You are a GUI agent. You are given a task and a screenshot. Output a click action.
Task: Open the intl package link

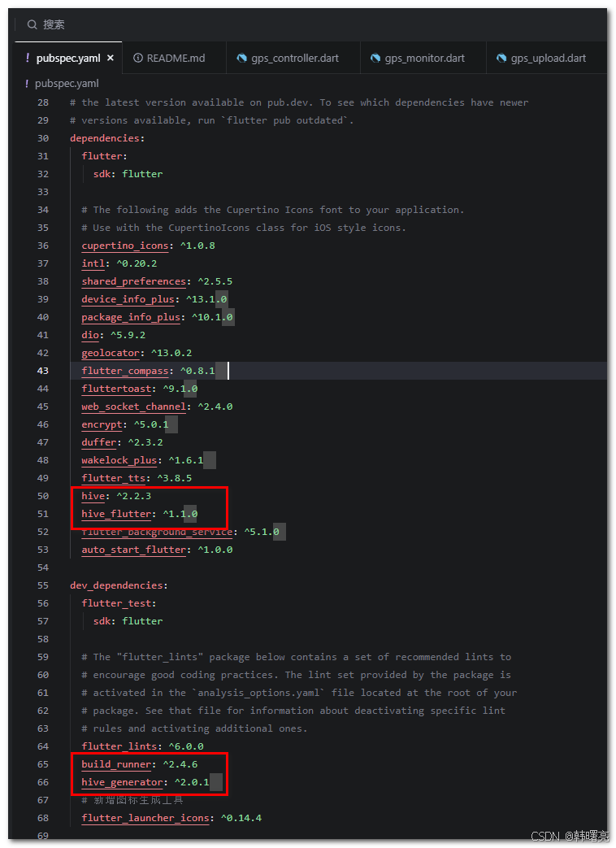93,263
